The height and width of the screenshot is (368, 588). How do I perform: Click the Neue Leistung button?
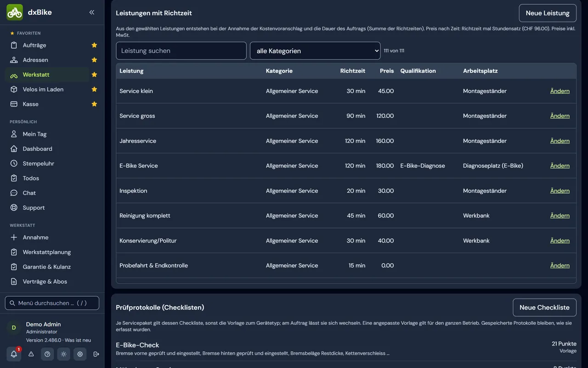[x=548, y=13]
